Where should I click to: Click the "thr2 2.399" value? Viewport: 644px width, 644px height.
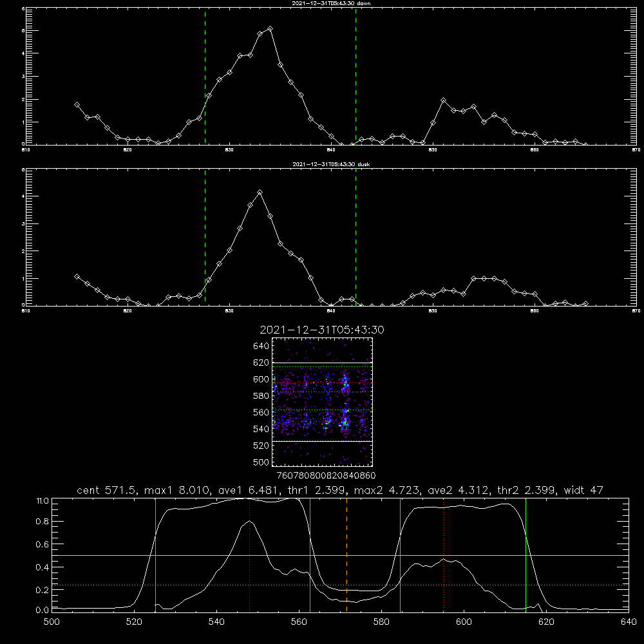527,490
